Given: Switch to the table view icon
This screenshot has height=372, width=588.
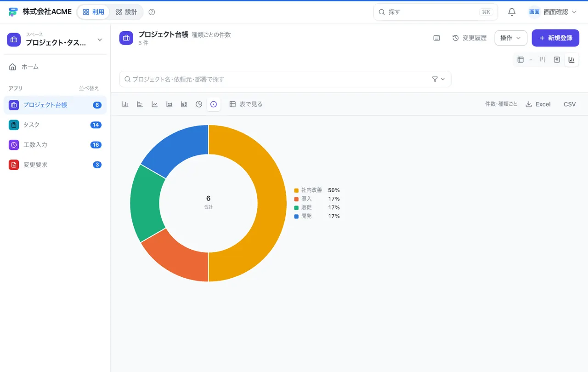Looking at the screenshot, I should (x=520, y=60).
